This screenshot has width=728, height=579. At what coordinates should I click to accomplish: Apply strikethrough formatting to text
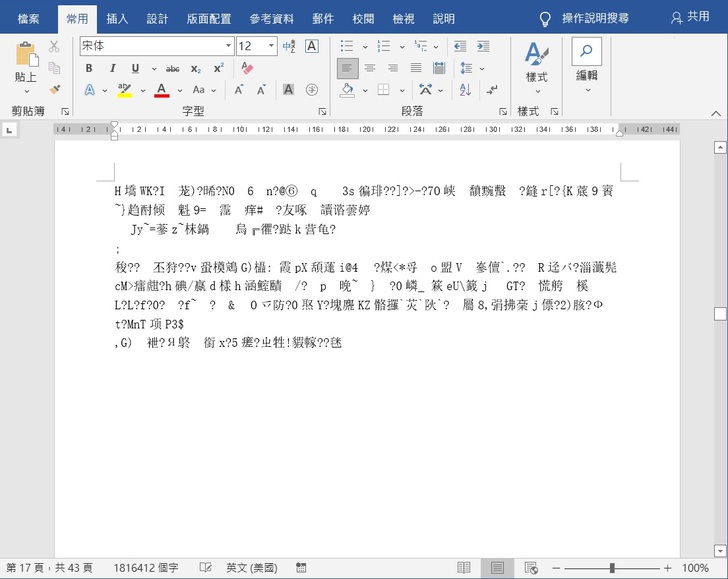pyautogui.click(x=172, y=68)
